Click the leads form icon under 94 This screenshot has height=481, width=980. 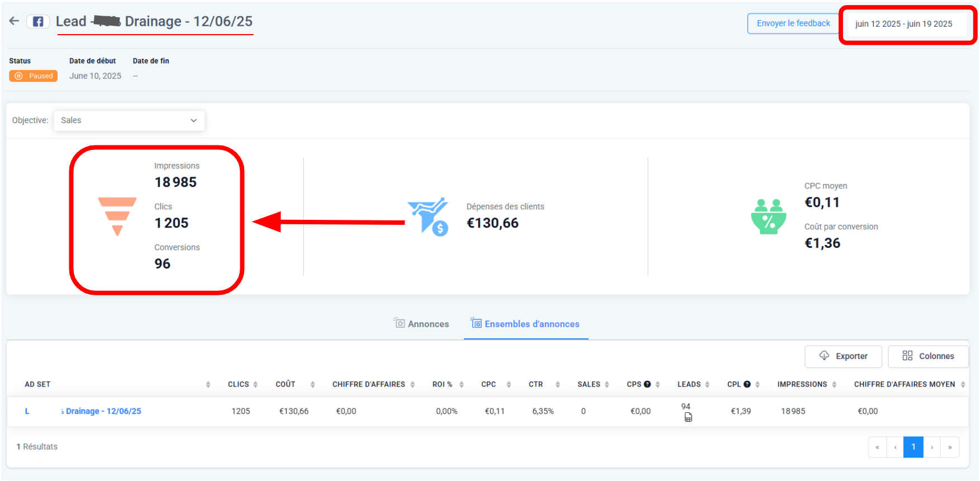click(688, 417)
